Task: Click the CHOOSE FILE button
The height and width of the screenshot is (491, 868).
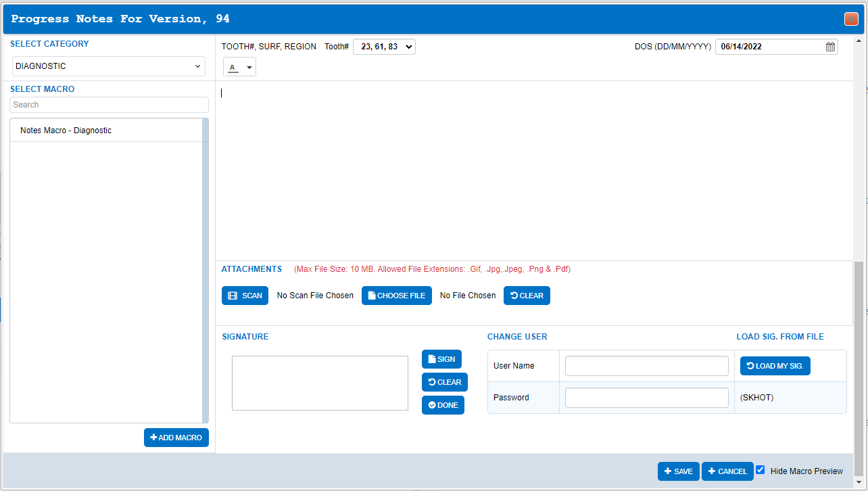Action: (x=397, y=296)
